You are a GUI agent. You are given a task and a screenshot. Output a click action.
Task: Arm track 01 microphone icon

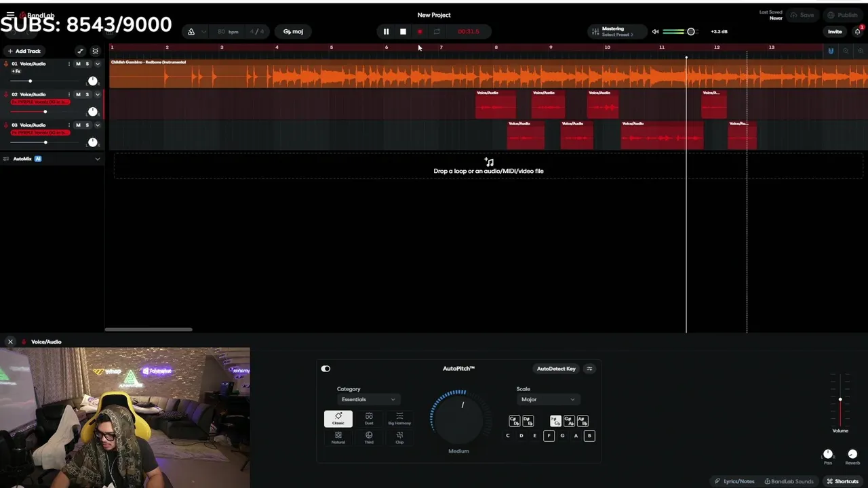pyautogui.click(x=6, y=64)
